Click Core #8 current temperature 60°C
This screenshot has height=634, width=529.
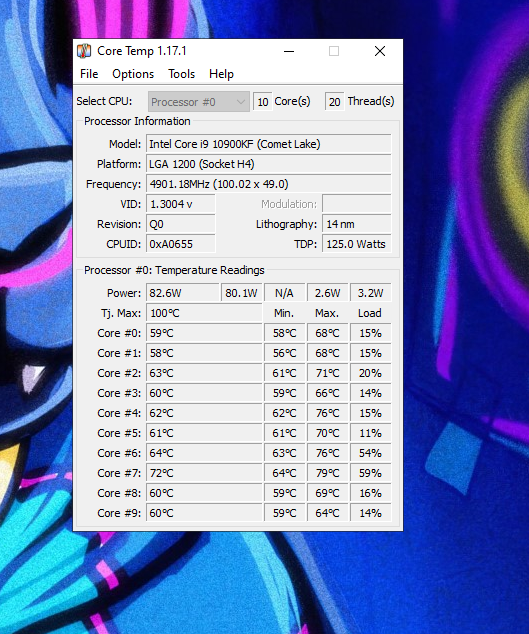(x=204, y=493)
